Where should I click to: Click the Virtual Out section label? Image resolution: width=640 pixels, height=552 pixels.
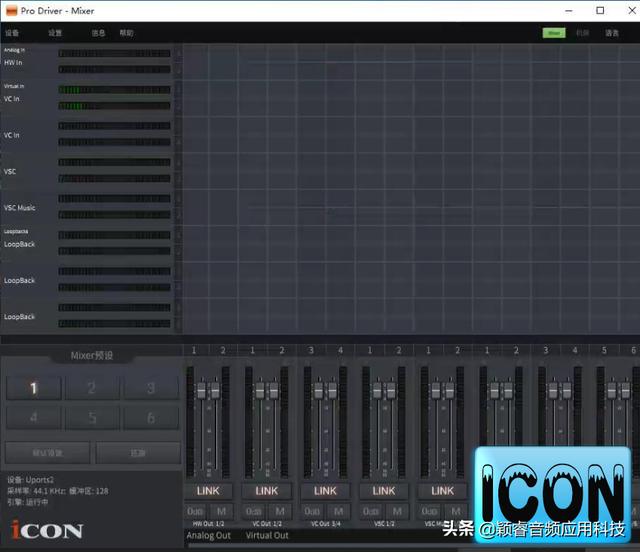(x=267, y=536)
